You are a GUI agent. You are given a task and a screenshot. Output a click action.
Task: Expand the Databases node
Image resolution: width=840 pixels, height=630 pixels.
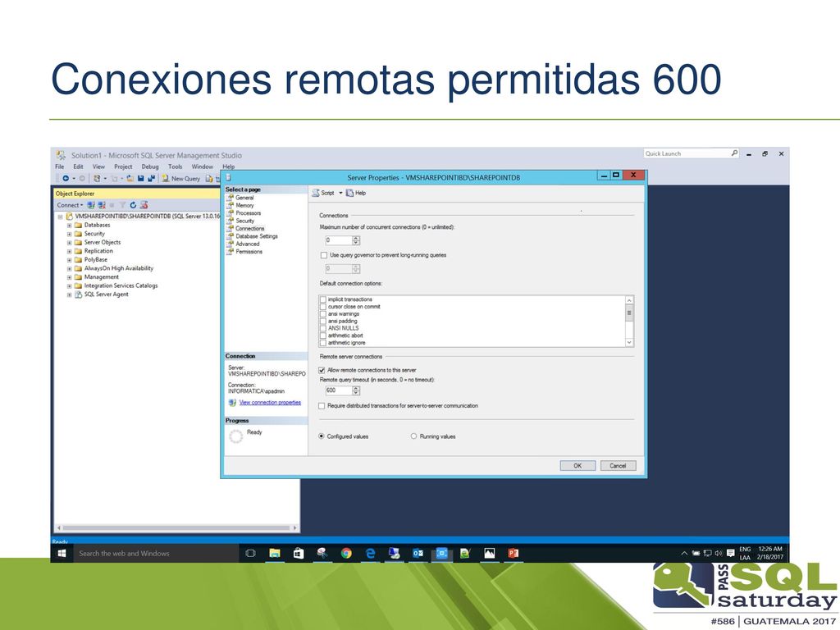tap(69, 226)
